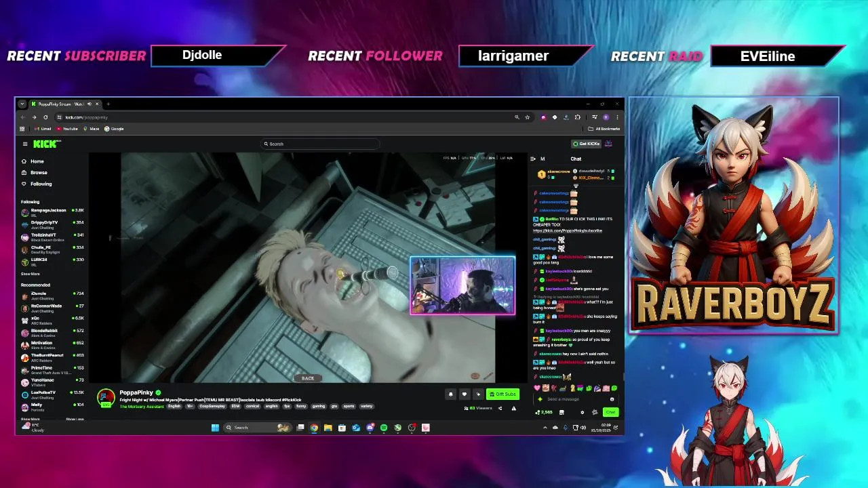The width and height of the screenshot is (868, 488).
Task: Open Chrome three-dot menu
Action: (x=616, y=117)
